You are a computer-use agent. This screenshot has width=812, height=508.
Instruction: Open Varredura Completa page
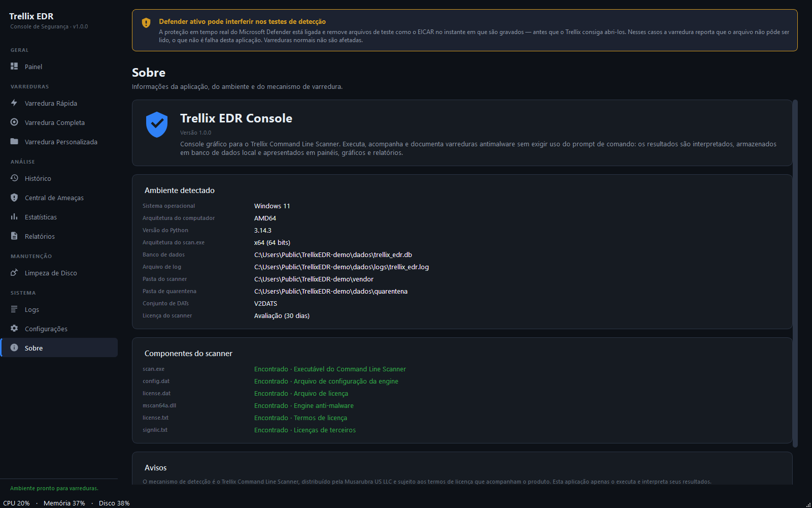pyautogui.click(x=59, y=122)
